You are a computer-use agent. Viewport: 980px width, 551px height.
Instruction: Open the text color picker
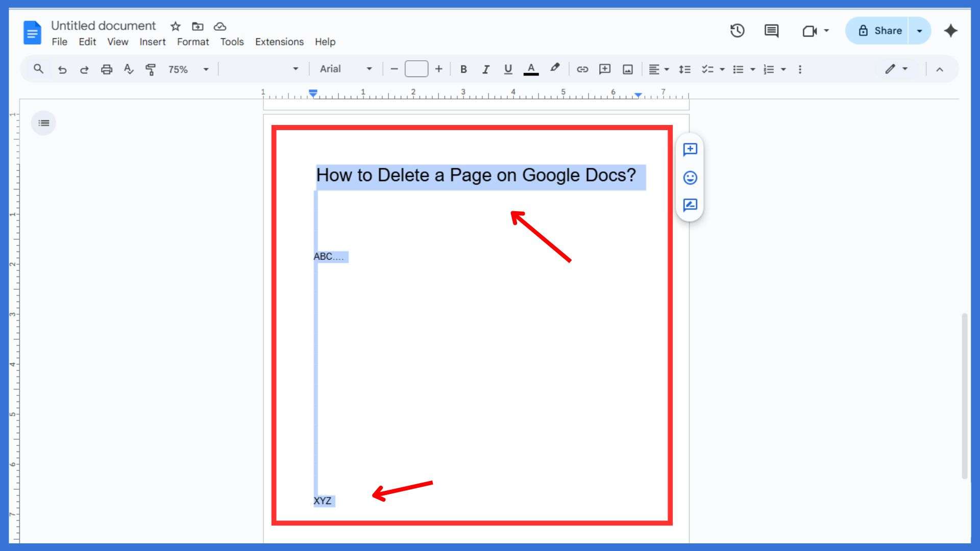click(x=531, y=69)
